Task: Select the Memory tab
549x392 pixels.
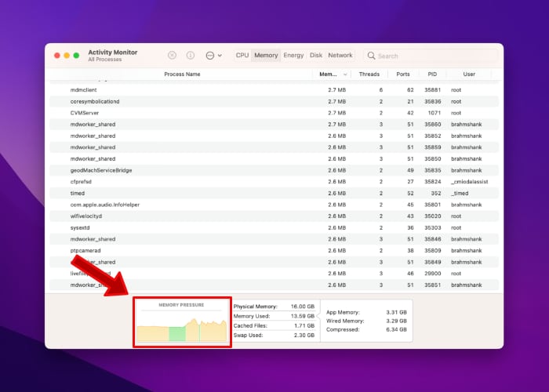Action: (266, 56)
